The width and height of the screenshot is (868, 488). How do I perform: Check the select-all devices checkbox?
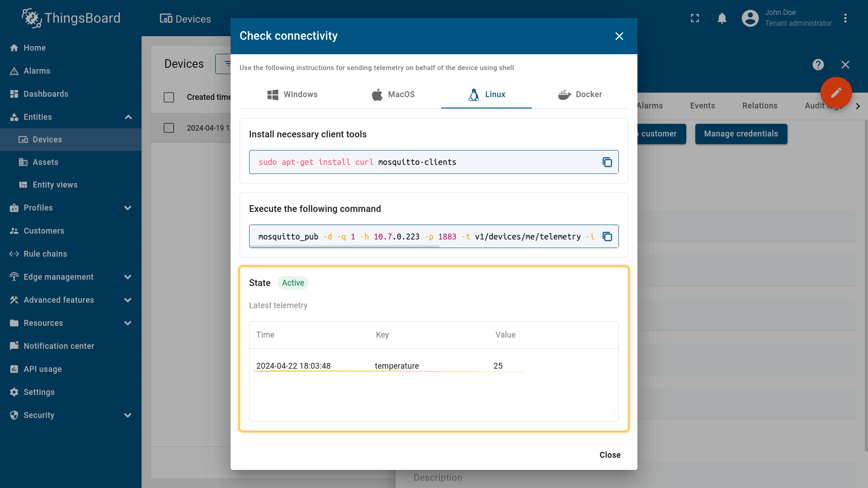point(169,97)
